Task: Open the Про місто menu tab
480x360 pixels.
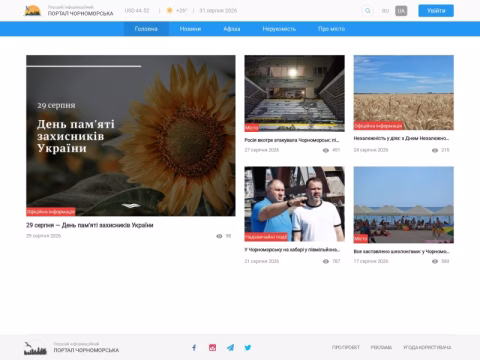Action: coord(331,29)
